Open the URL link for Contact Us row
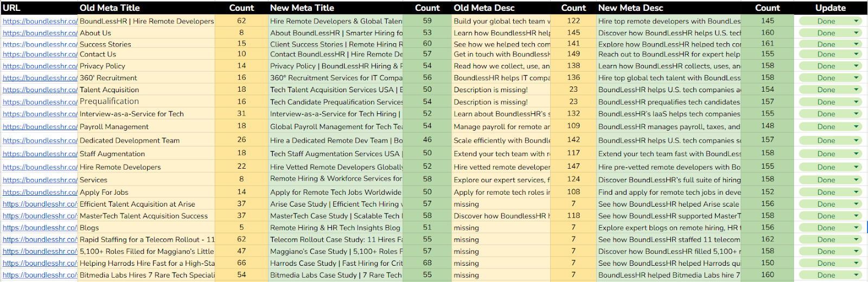Viewport: 868px width, 282px height. click(x=40, y=54)
